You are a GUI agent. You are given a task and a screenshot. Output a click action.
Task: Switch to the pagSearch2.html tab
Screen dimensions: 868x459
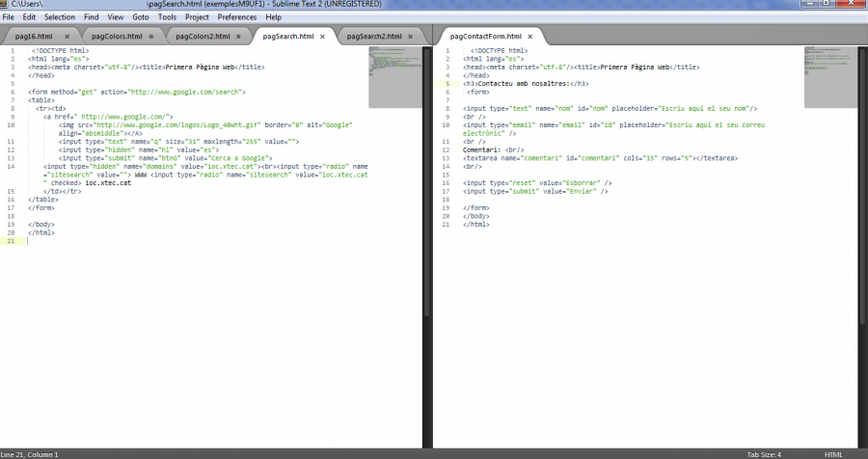372,37
